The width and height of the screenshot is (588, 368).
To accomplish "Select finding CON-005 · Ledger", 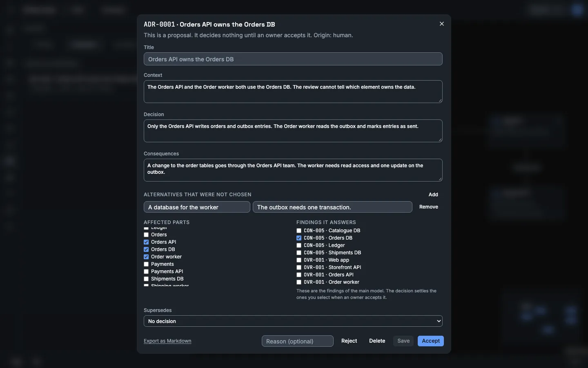I will point(299,245).
